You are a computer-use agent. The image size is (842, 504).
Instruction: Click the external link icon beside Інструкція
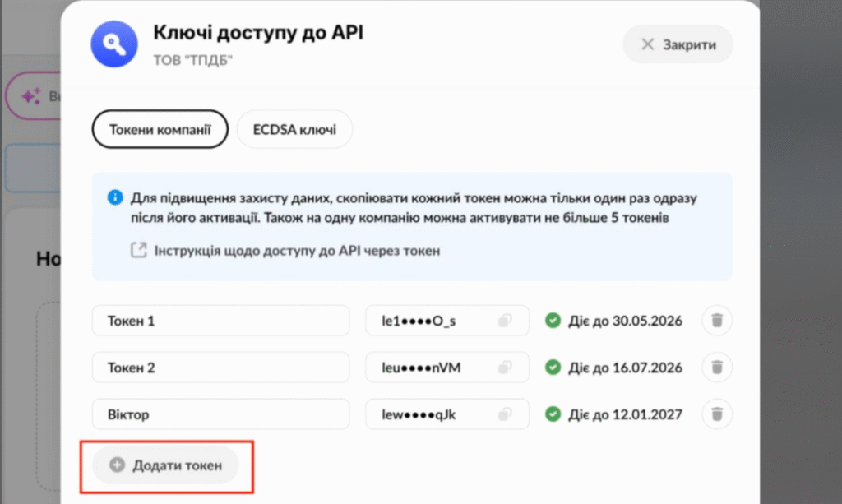[x=139, y=250]
